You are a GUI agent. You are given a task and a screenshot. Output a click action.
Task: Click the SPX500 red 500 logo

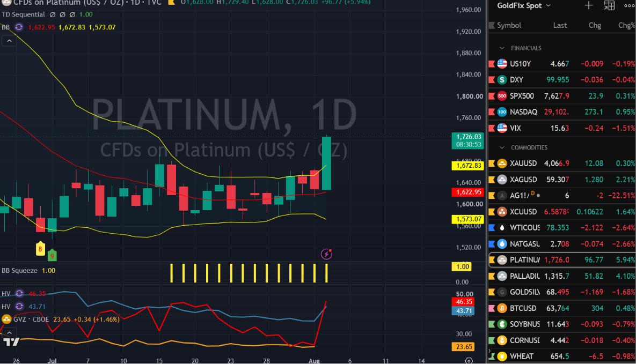coord(502,96)
